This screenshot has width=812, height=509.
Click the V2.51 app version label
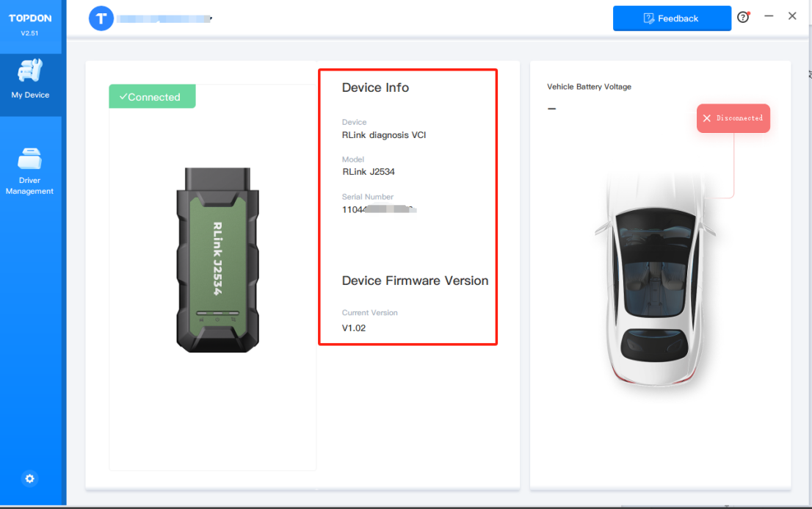pos(29,33)
